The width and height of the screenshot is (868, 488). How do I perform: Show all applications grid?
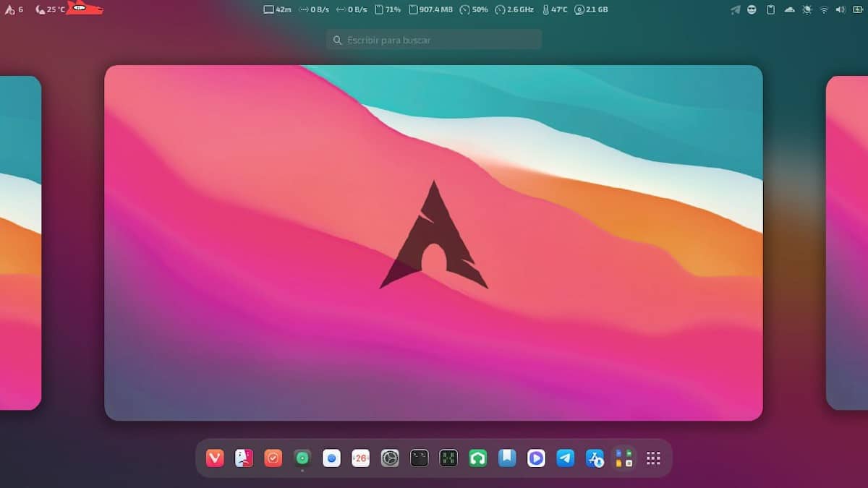click(x=653, y=458)
